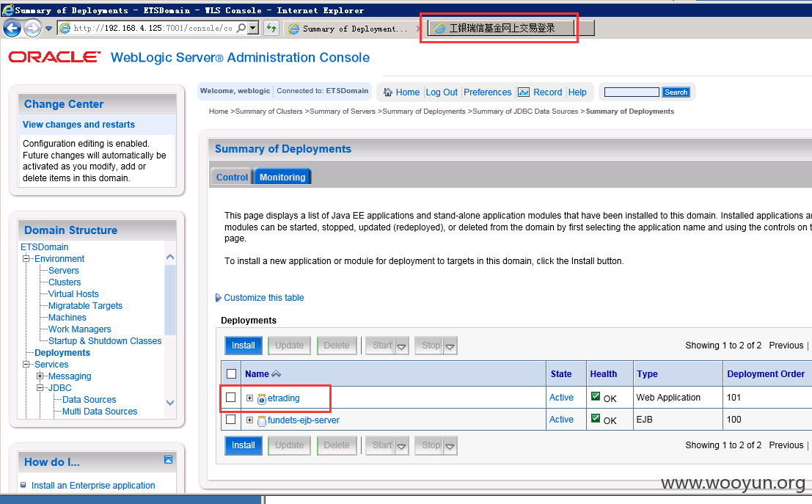Image resolution: width=812 pixels, height=504 pixels.
Task: Click the browser Back arrow button
Action: click(12, 28)
